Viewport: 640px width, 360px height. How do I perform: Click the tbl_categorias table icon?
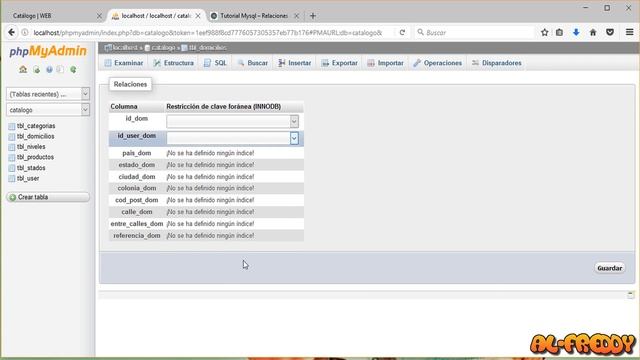(11, 126)
